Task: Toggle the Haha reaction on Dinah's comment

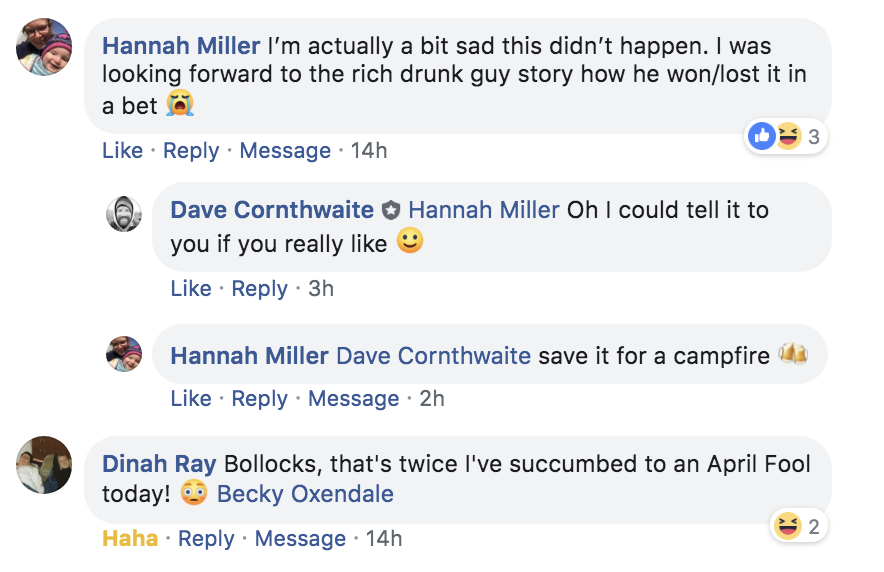Action: tap(130, 539)
